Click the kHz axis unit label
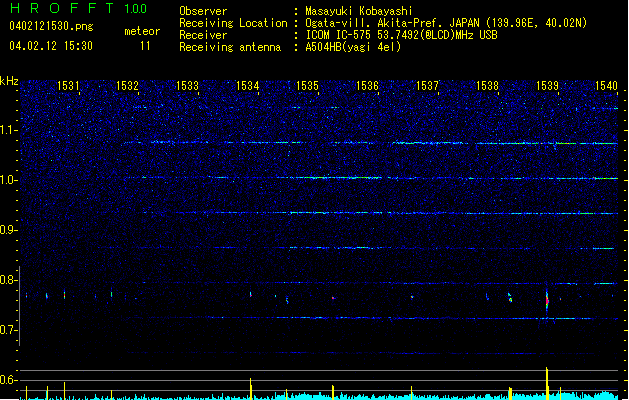Screen dimensions: 629x400 (x=9, y=81)
